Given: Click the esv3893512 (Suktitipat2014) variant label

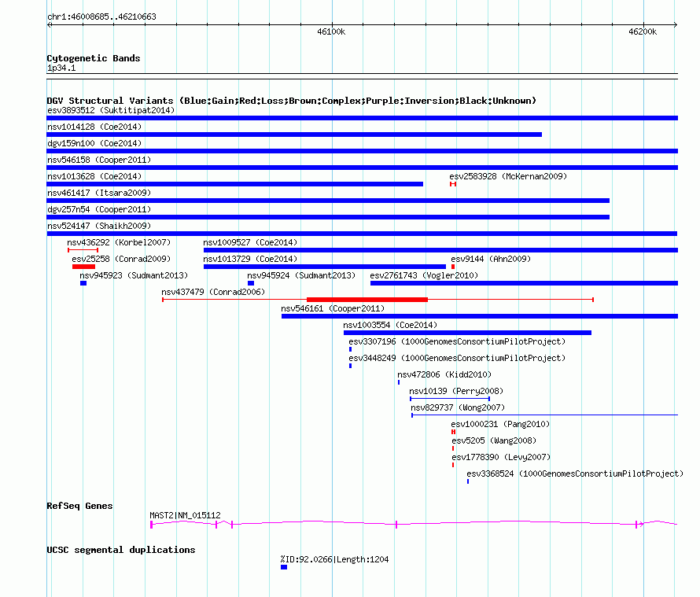Looking at the screenshot, I should point(111,110).
